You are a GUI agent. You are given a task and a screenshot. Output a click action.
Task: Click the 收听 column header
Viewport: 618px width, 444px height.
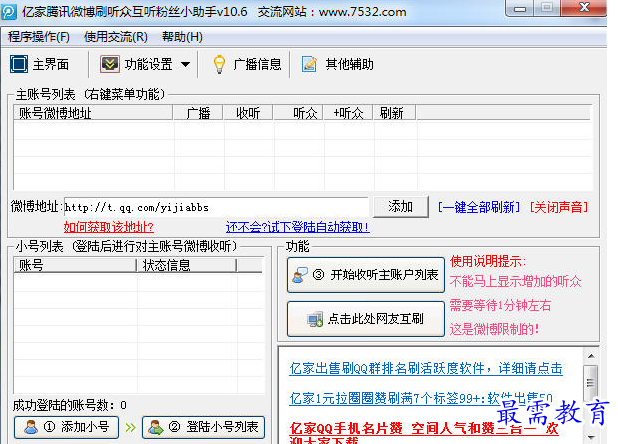pos(248,113)
